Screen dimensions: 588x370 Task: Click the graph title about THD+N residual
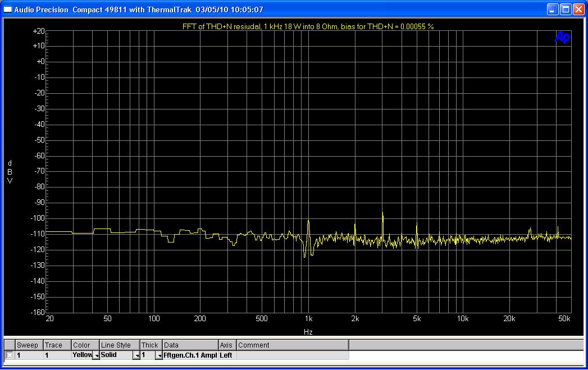point(308,26)
